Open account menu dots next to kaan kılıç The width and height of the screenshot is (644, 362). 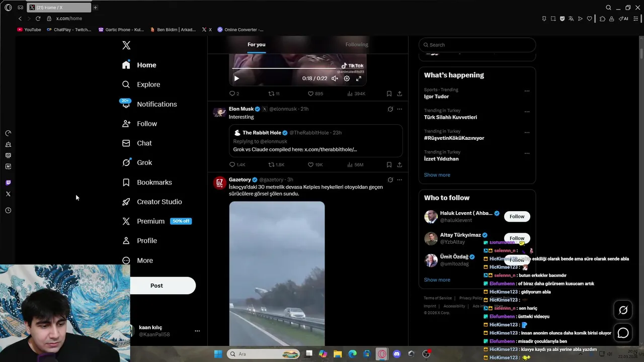point(197,331)
